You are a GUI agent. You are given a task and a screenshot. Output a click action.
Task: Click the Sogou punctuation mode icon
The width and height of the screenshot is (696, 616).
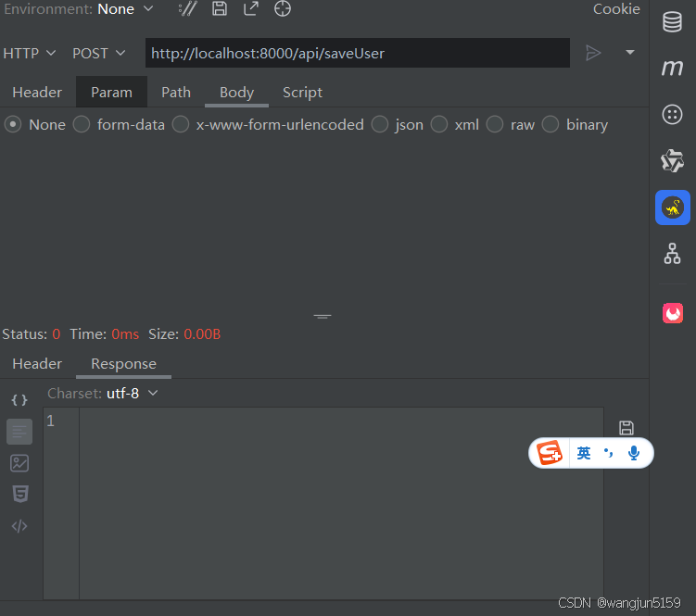click(x=608, y=453)
